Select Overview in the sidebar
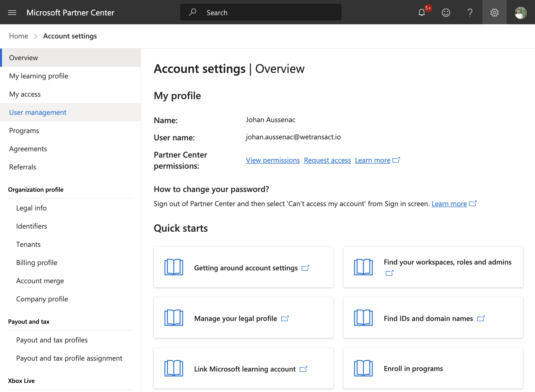 coord(70,58)
